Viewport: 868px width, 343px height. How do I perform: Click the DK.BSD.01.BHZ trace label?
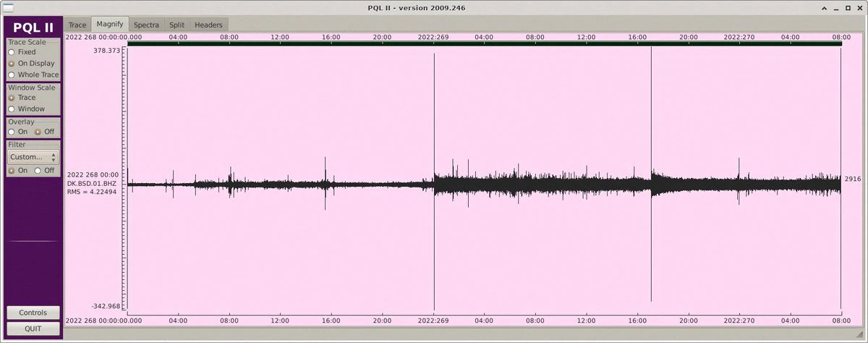pos(91,184)
